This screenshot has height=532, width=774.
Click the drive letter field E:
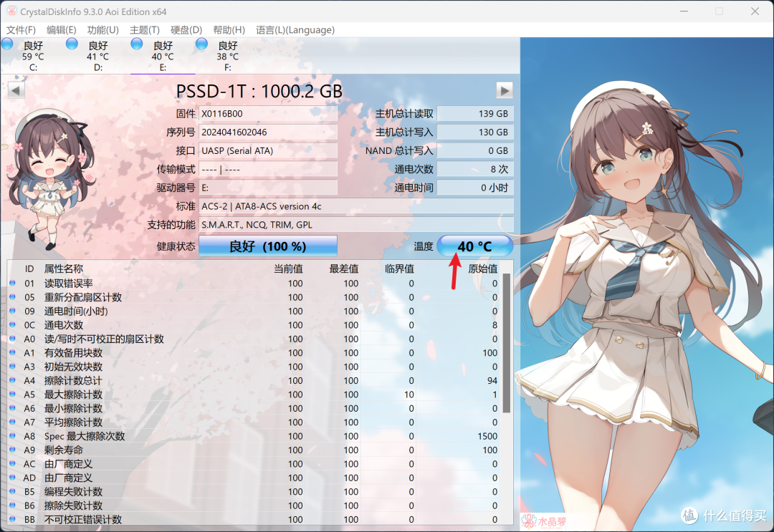pos(268,188)
